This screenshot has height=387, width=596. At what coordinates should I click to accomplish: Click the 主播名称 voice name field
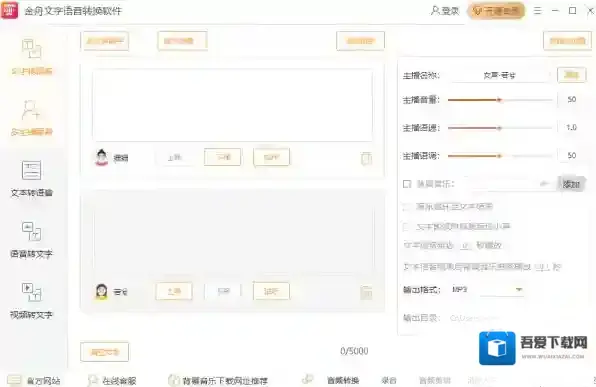[499, 75]
